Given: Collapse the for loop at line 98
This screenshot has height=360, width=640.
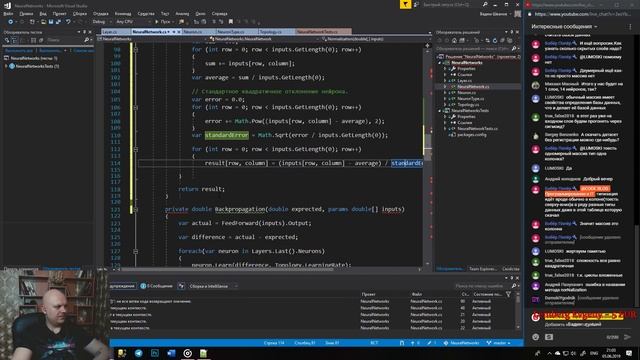Looking at the screenshot, I should [136, 49].
